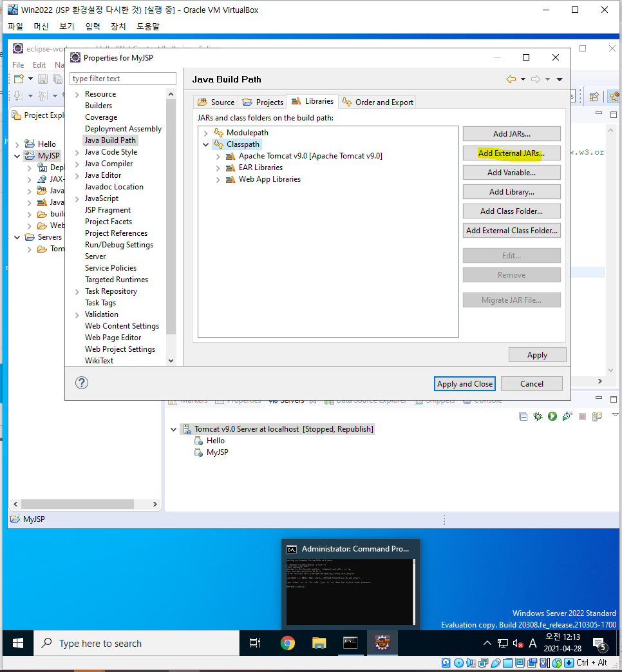Open VirtualBox 장치 menu

(x=118, y=26)
